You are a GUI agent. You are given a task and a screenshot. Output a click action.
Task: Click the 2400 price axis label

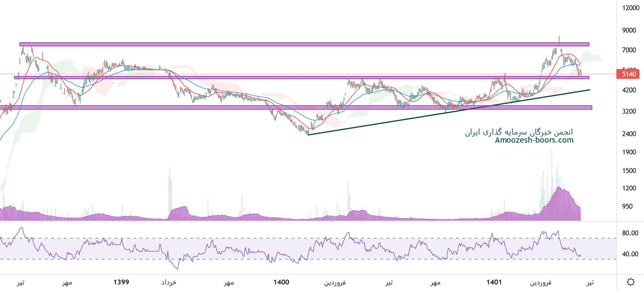click(x=629, y=134)
